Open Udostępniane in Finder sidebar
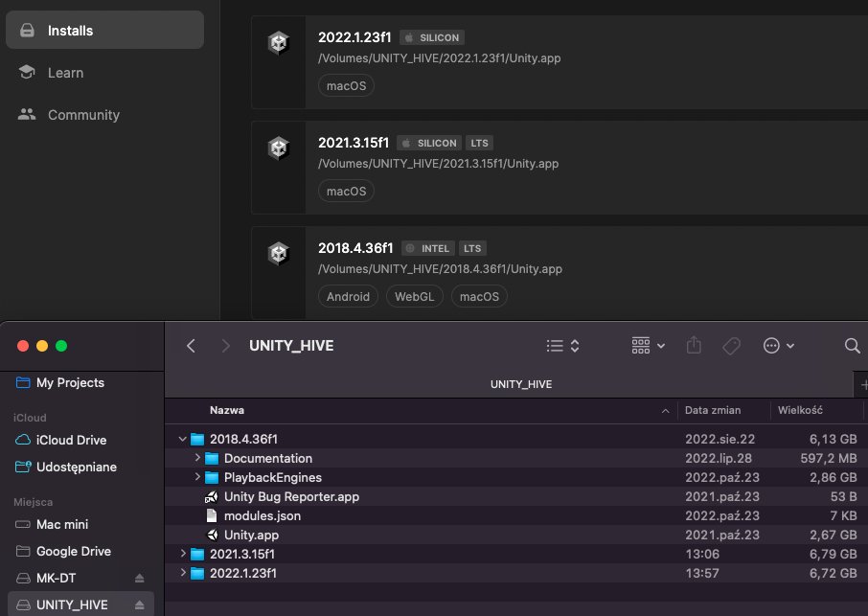868x616 pixels. click(77, 467)
